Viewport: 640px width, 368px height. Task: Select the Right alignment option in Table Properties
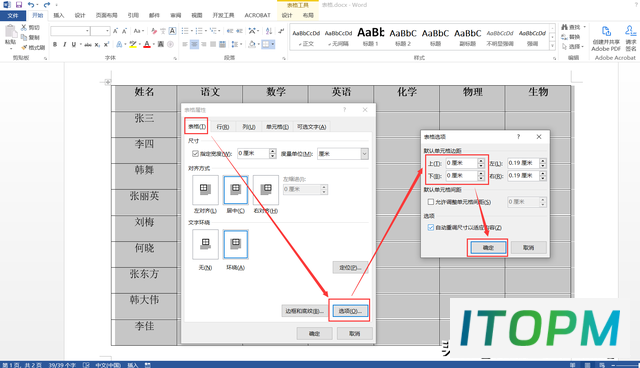coord(266,190)
